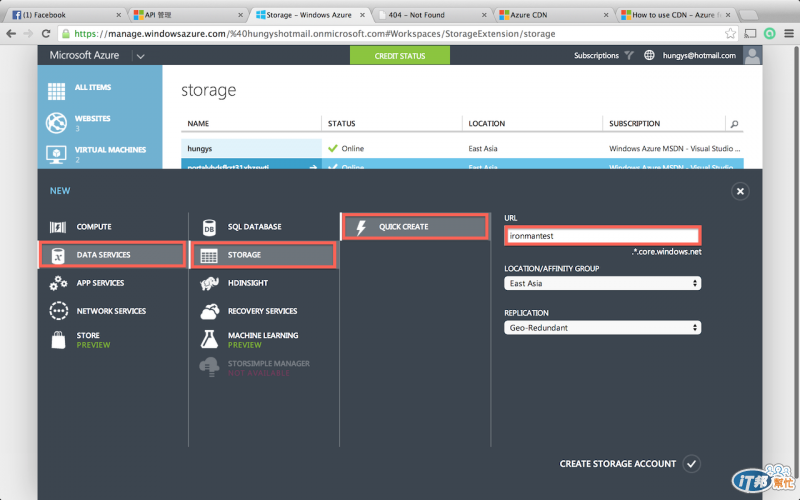Click Quick Create lightning bolt icon

coord(361,227)
